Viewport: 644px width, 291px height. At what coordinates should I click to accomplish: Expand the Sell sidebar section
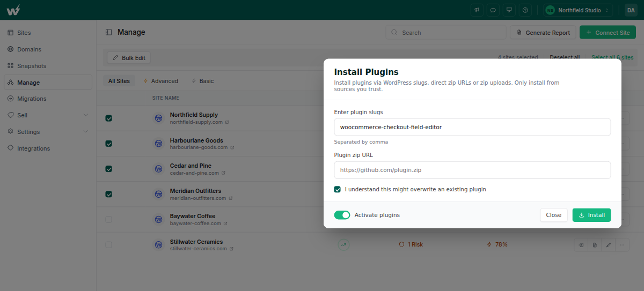48,115
